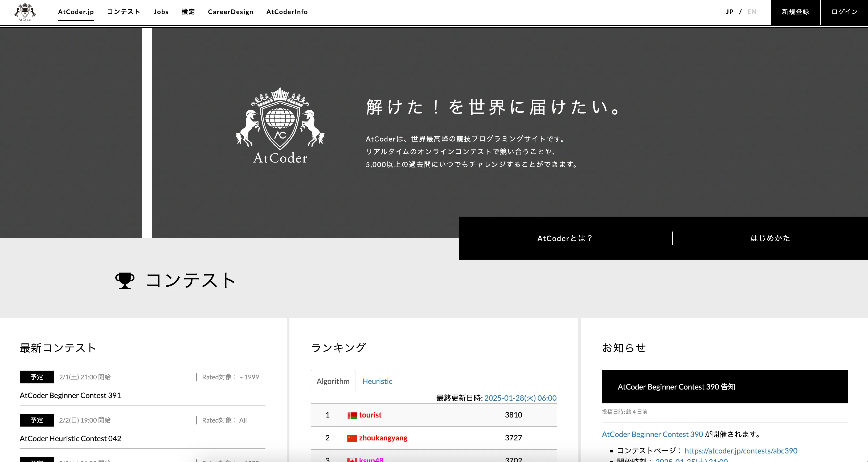The width and height of the screenshot is (868, 462).
Task: Go to Jobs in the top navigation
Action: (161, 12)
